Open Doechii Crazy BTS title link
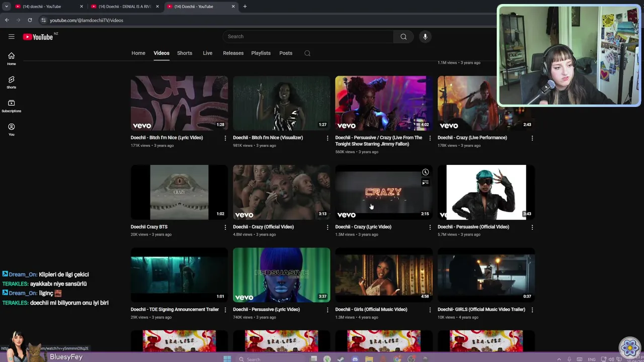The height and width of the screenshot is (362, 644). tap(149, 227)
